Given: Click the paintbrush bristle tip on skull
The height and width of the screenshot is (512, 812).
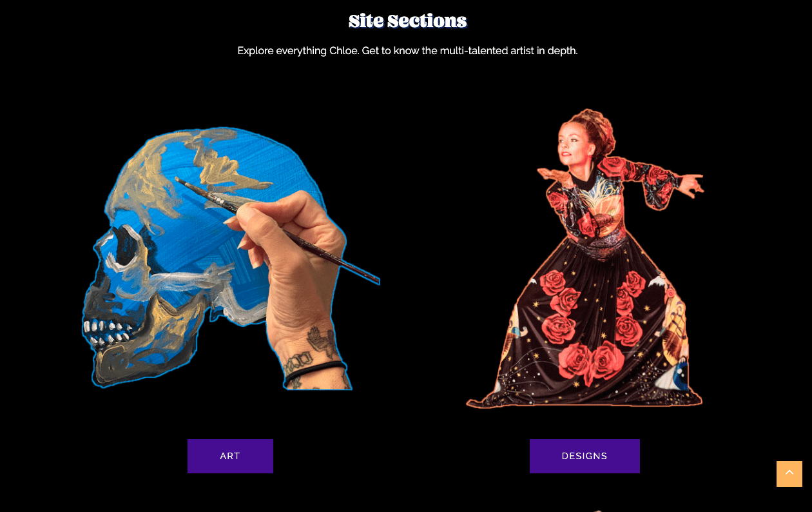Looking at the screenshot, I should (x=181, y=181).
